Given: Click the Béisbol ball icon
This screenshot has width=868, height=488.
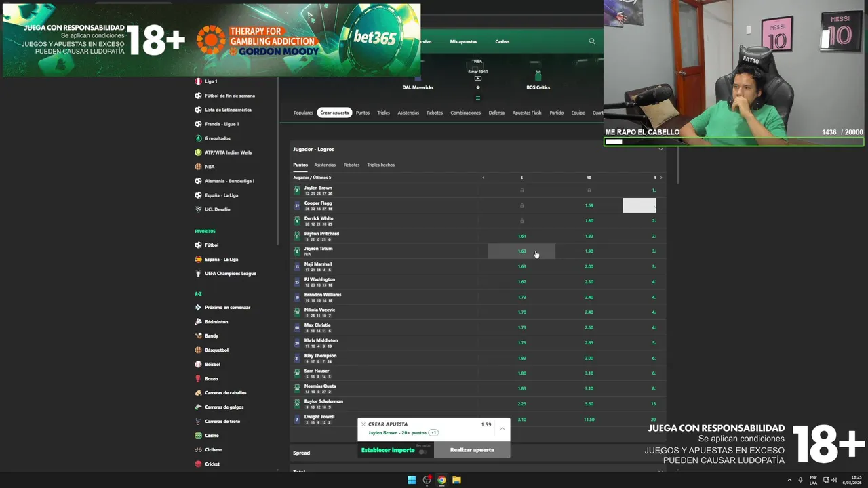Looking at the screenshot, I should pos(198,364).
